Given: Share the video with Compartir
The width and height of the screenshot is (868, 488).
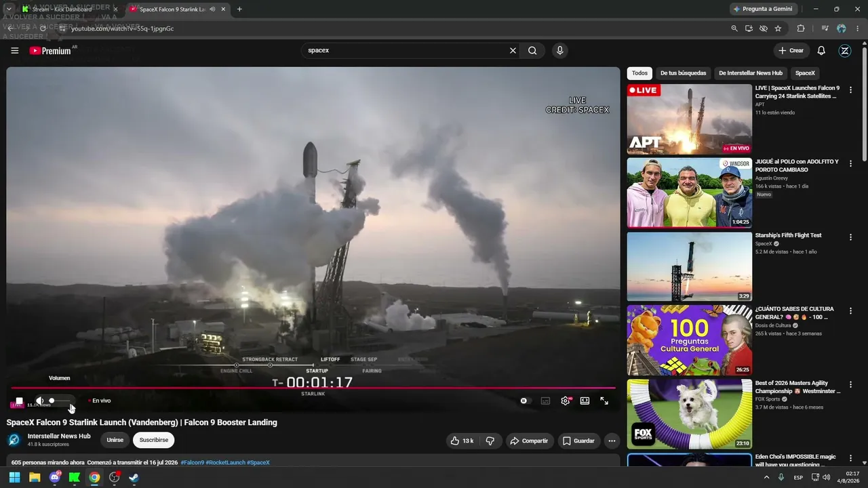Looking at the screenshot, I should (x=529, y=441).
